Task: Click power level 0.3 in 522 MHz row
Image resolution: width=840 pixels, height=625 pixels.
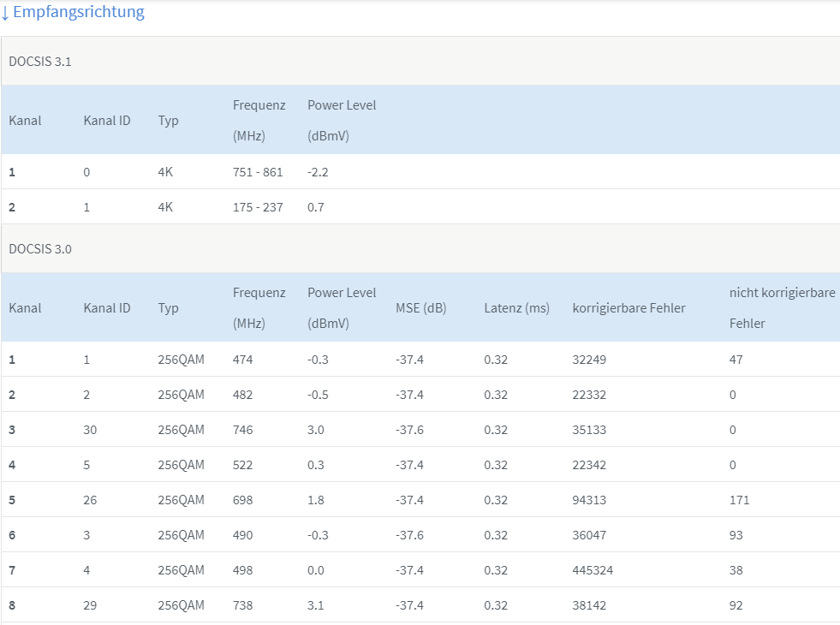Action: [316, 465]
